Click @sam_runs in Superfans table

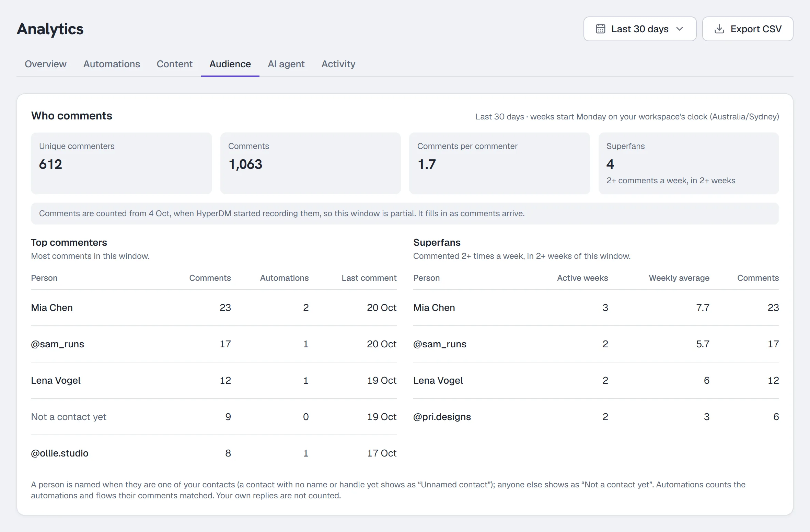[440, 344]
